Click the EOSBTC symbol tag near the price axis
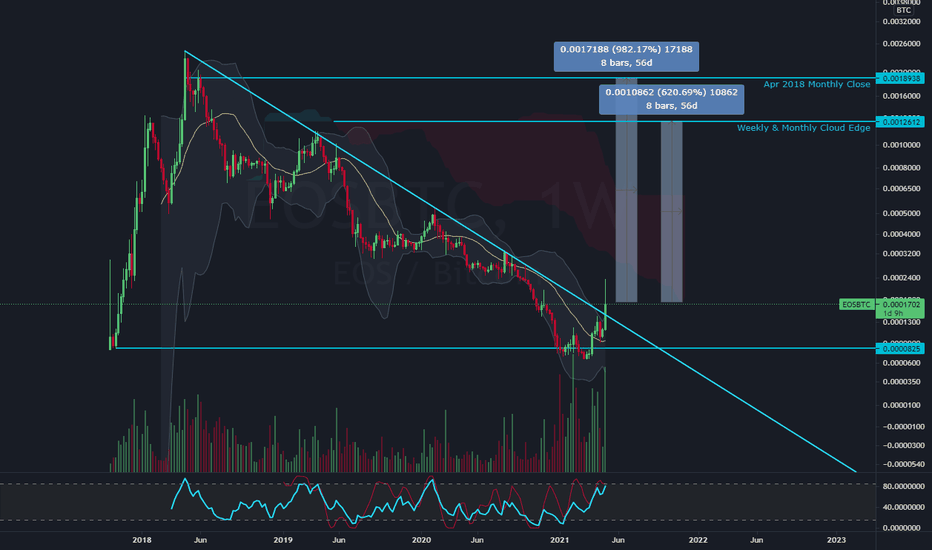The width and height of the screenshot is (932, 550). pos(857,304)
